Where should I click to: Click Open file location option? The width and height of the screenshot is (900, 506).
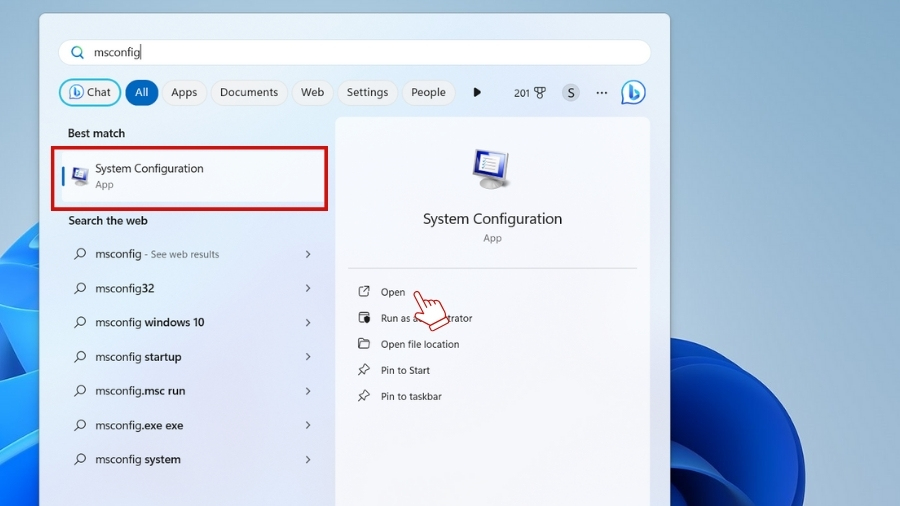[x=420, y=344]
